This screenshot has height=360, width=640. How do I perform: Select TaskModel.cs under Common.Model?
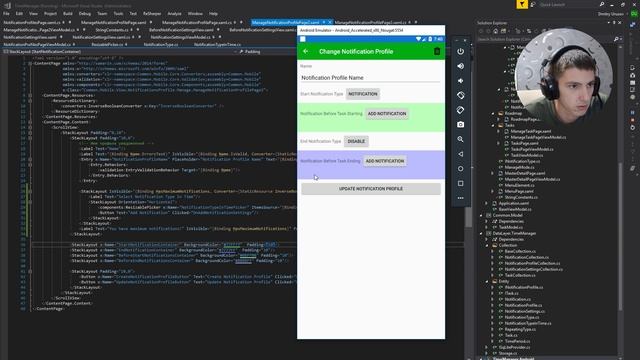pos(511,227)
